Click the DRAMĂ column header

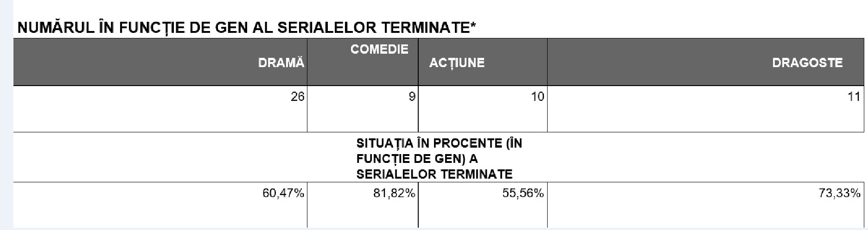tap(281, 63)
